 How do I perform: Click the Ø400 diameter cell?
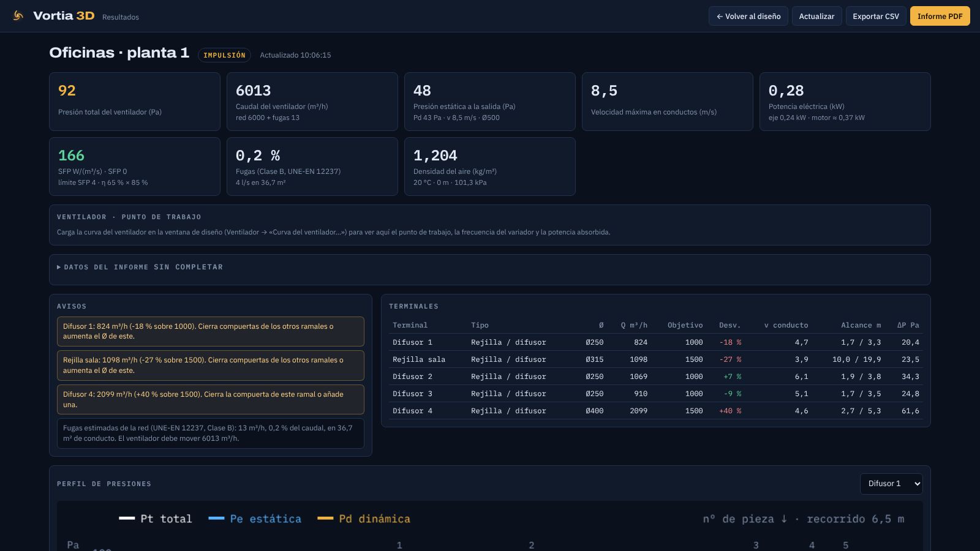pos(594,411)
